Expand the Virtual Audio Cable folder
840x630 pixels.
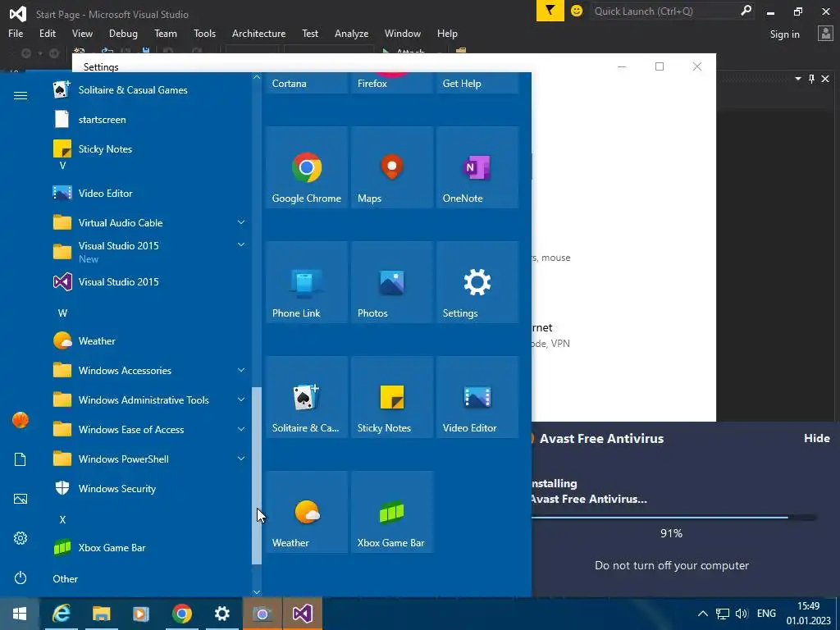click(x=149, y=223)
